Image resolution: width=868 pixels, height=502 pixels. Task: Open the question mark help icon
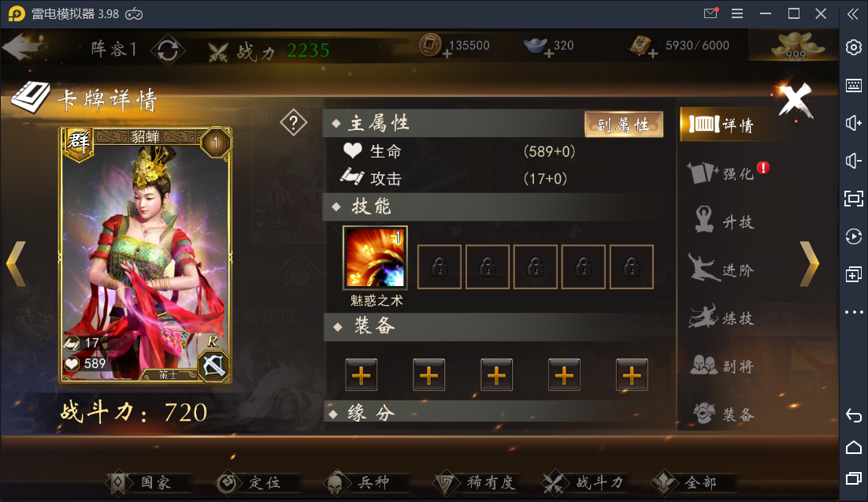point(293,122)
